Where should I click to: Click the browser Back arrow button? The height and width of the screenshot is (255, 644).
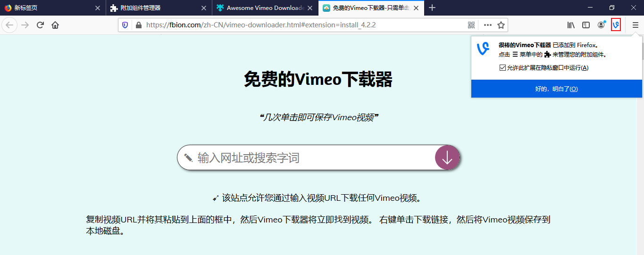point(9,25)
